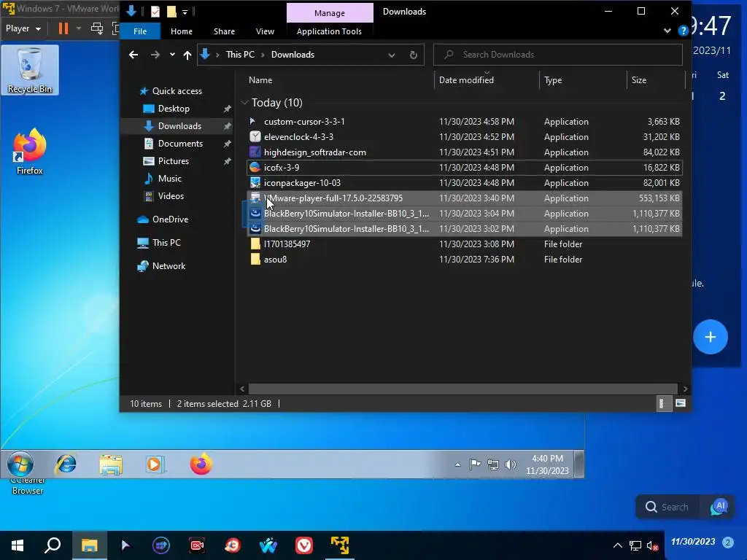Click the New folder icon in title bar
This screenshot has width=747, height=560.
[x=171, y=12]
